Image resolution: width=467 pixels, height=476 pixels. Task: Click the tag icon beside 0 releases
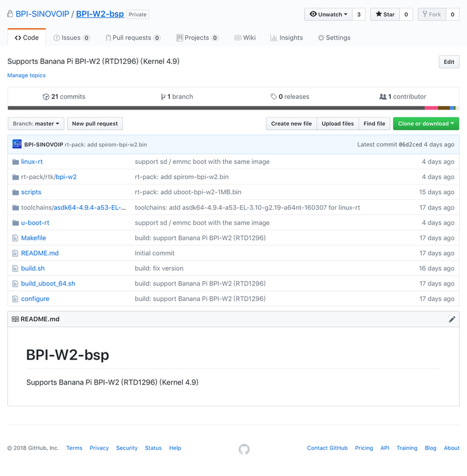273,97
